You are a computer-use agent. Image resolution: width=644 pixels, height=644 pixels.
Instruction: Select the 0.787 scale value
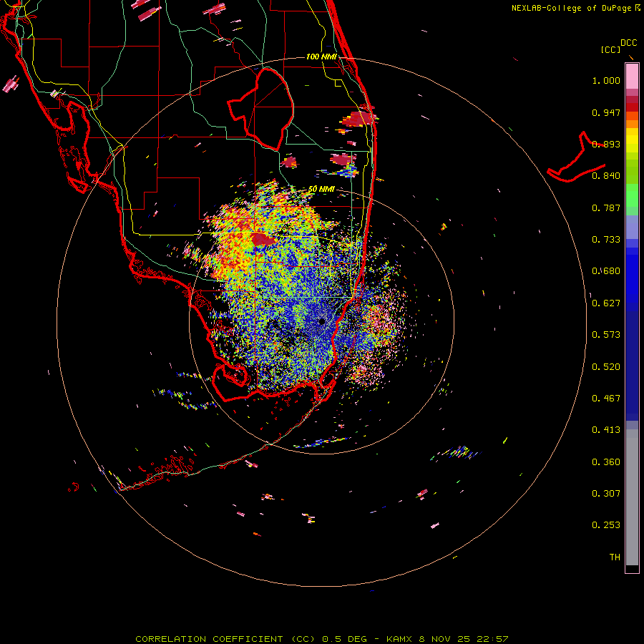click(606, 208)
